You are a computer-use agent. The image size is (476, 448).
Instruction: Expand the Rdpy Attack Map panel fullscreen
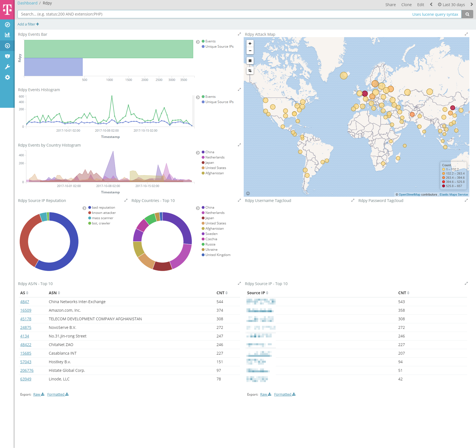[466, 34]
